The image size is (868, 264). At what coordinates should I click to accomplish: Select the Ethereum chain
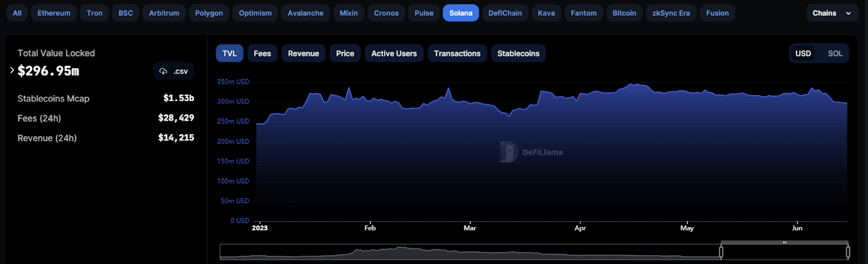click(x=54, y=13)
